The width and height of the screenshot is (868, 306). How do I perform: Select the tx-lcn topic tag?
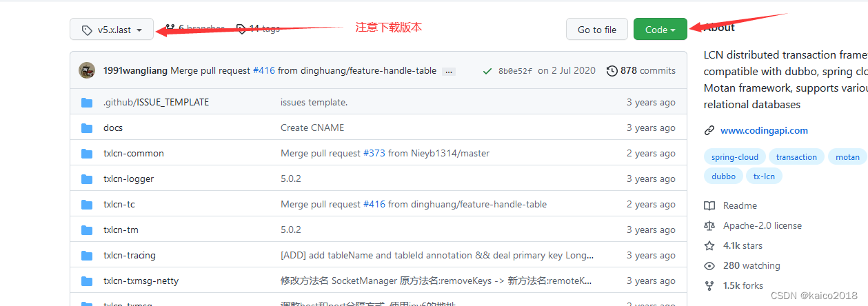pos(764,176)
